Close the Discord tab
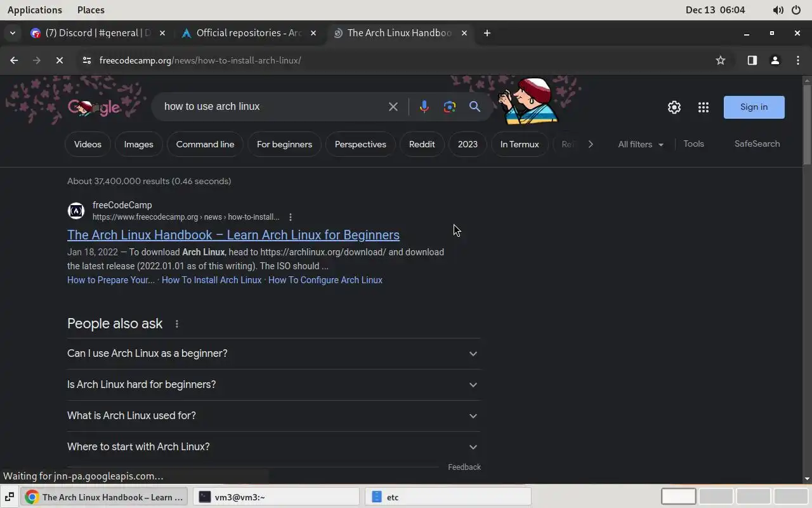This screenshot has height=508, width=812. pos(162,33)
